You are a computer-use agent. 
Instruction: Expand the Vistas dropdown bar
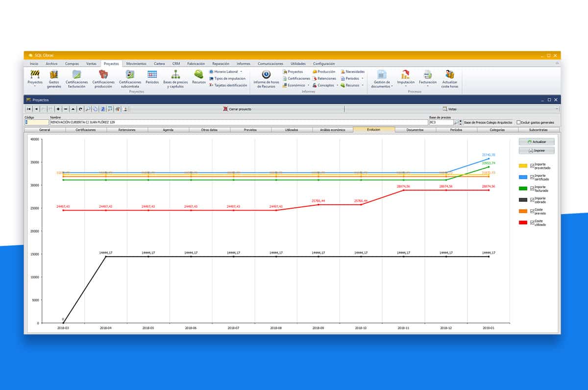(x=452, y=109)
